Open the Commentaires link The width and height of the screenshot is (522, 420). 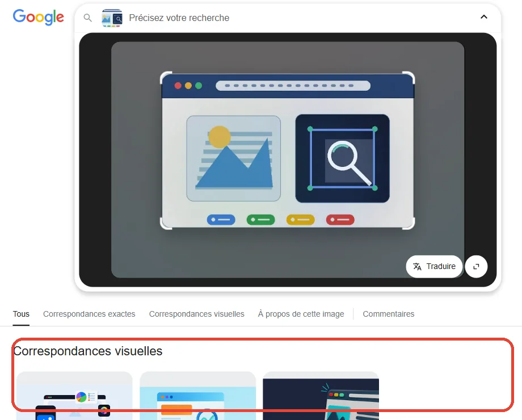click(x=389, y=314)
